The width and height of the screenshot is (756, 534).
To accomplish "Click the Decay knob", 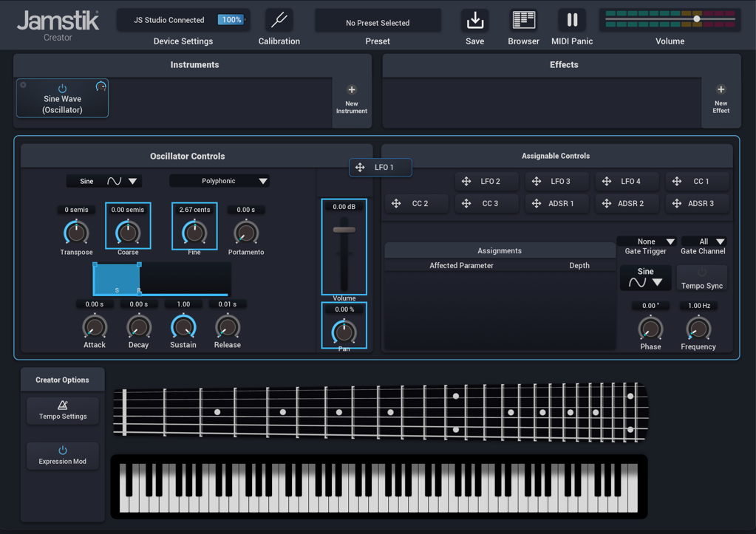I will click(x=139, y=326).
